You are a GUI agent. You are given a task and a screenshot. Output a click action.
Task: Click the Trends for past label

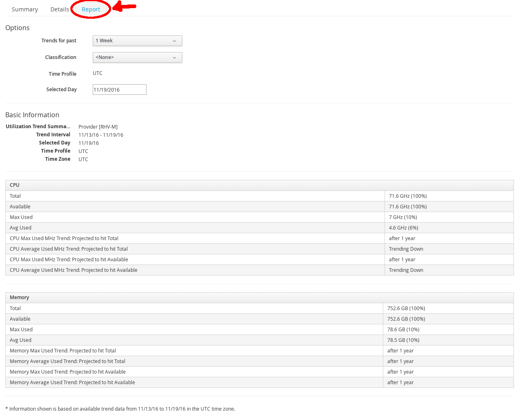pyautogui.click(x=59, y=41)
